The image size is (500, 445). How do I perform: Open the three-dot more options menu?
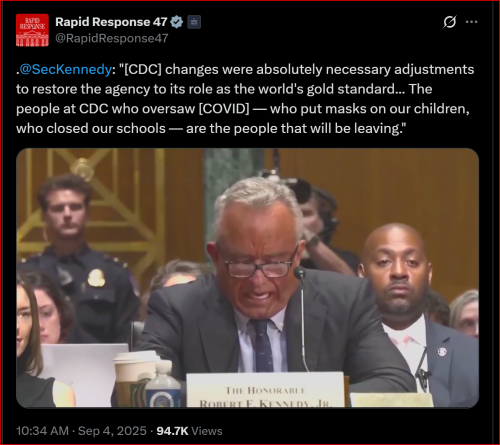click(471, 22)
